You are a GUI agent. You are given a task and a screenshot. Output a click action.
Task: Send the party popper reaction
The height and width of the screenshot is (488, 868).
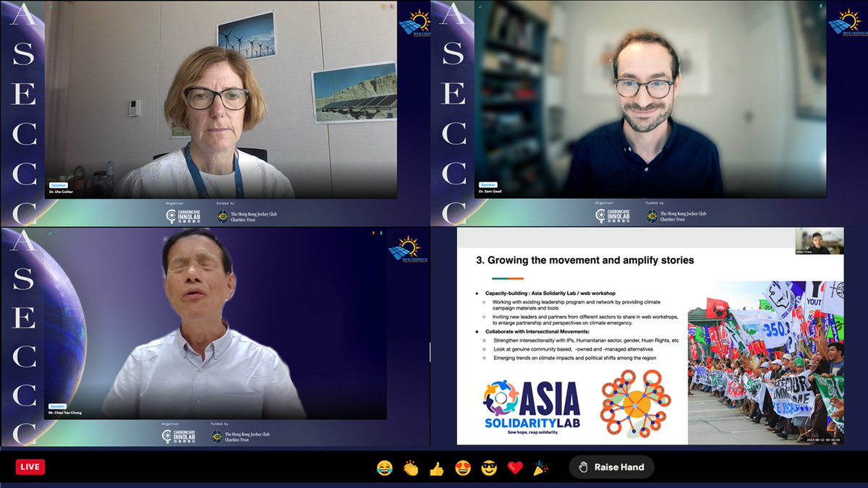(541, 468)
